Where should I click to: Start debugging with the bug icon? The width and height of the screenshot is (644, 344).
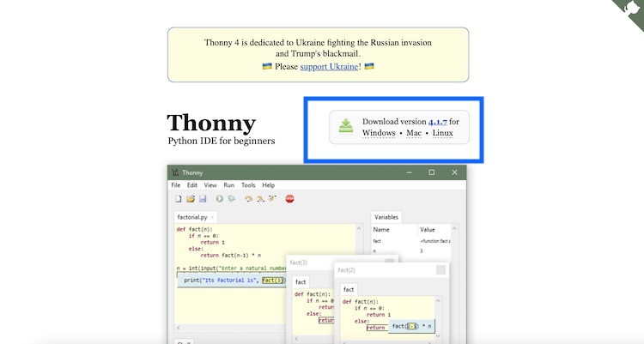[x=232, y=199]
